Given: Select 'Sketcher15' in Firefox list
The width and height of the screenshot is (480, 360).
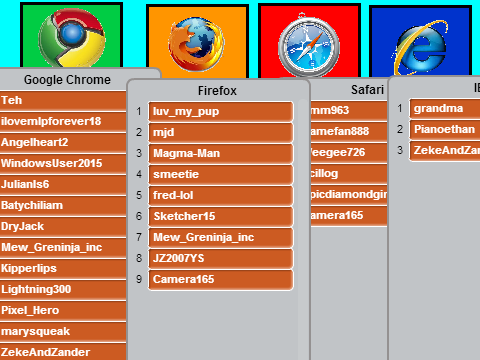Looking at the screenshot, I should click(x=221, y=216).
